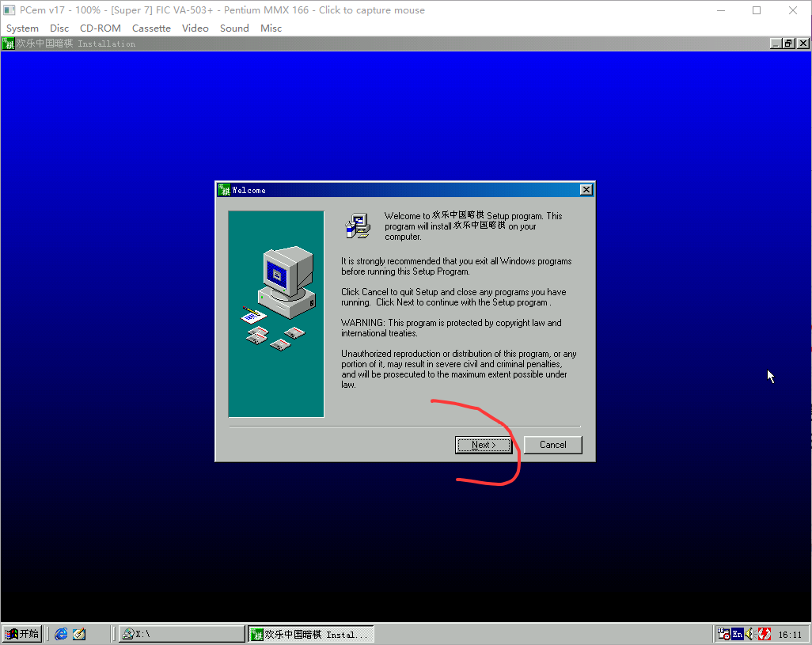Restore the 欢乐中国暗棋 Installation window

click(x=787, y=44)
